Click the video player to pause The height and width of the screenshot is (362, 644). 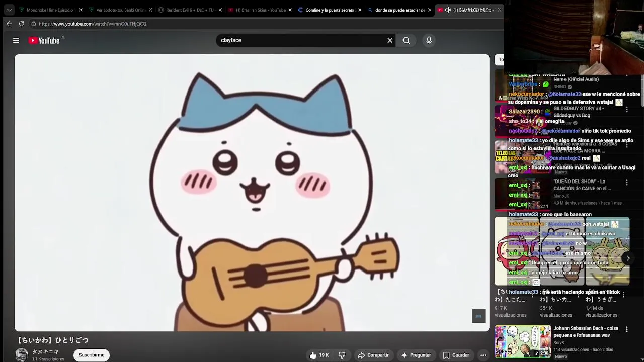point(252,193)
